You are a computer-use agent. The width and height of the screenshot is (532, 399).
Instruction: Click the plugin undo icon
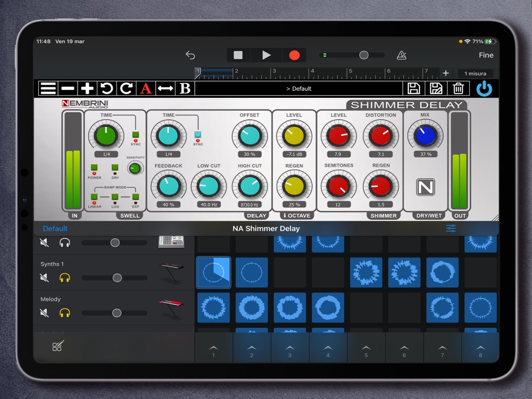click(x=106, y=88)
